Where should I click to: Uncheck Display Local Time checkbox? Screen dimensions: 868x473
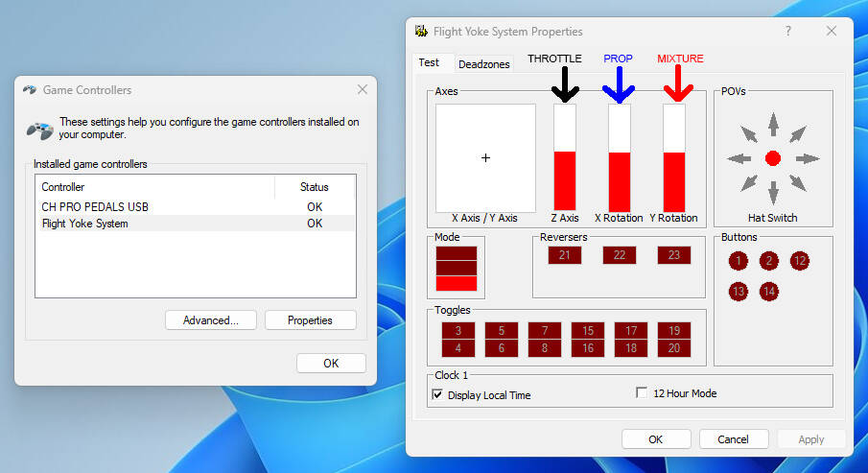pyautogui.click(x=437, y=394)
